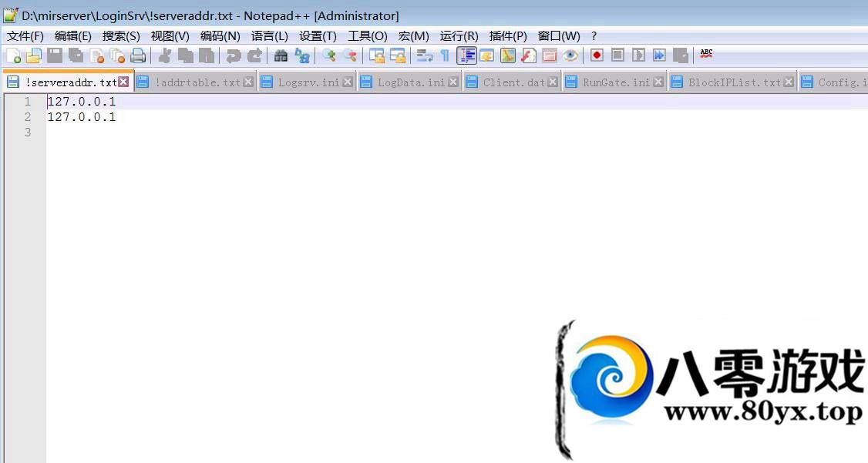Image resolution: width=868 pixels, height=463 pixels.
Task: Open Find with the binoculars icon
Action: coord(281,55)
